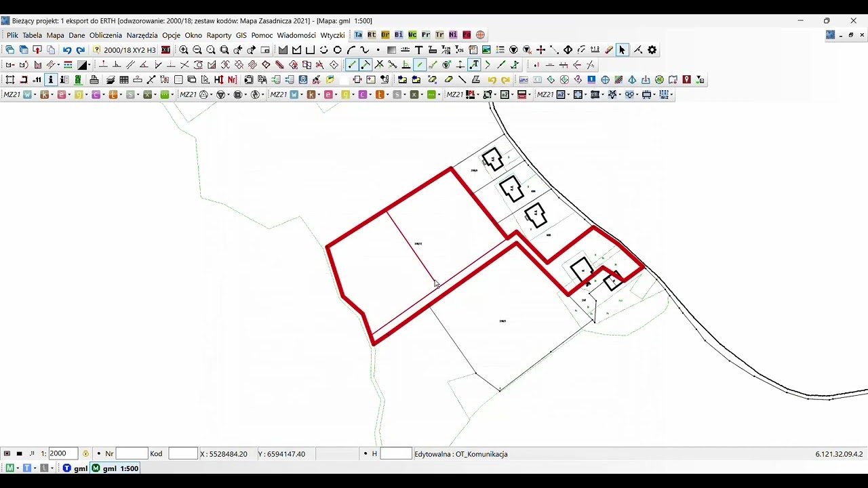Toggle the Ni button
Viewport: 868px width, 488px height.
(453, 35)
